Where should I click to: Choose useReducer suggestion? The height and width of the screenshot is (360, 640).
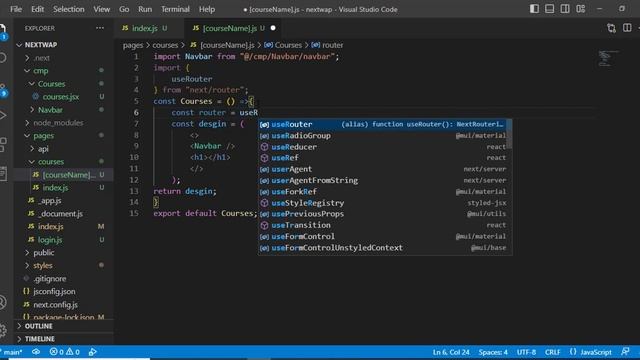pos(383,147)
